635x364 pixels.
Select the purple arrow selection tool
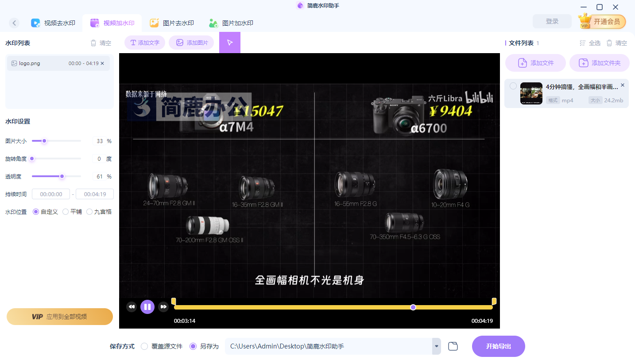pyautogui.click(x=230, y=43)
